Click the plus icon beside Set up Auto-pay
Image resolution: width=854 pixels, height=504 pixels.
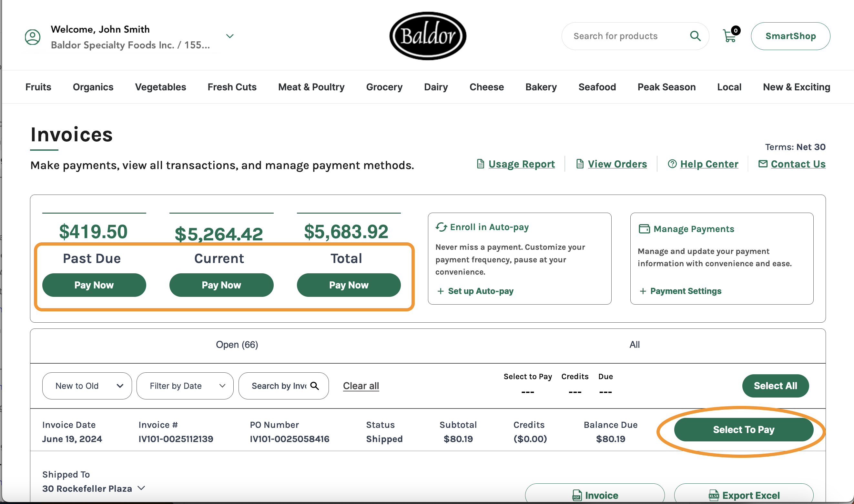click(441, 291)
